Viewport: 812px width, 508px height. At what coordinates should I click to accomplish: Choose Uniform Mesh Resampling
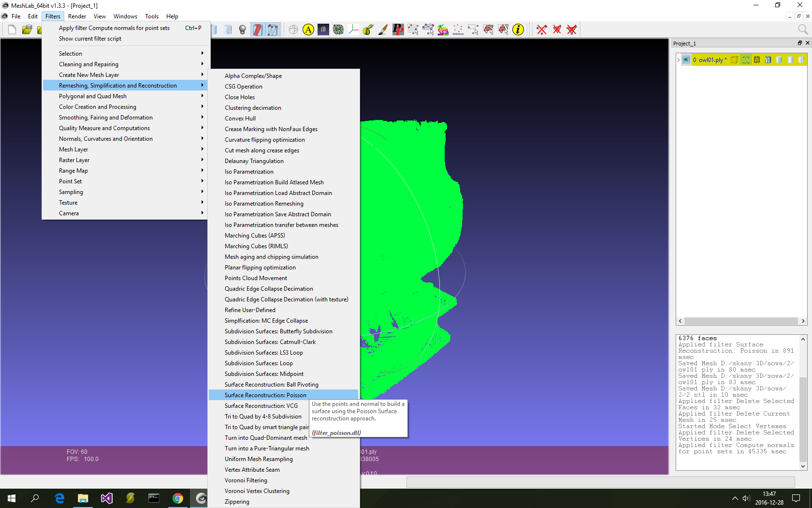[284, 459]
